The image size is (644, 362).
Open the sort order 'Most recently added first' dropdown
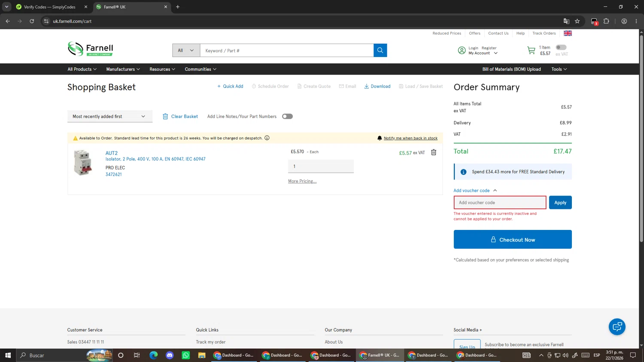pos(109,116)
